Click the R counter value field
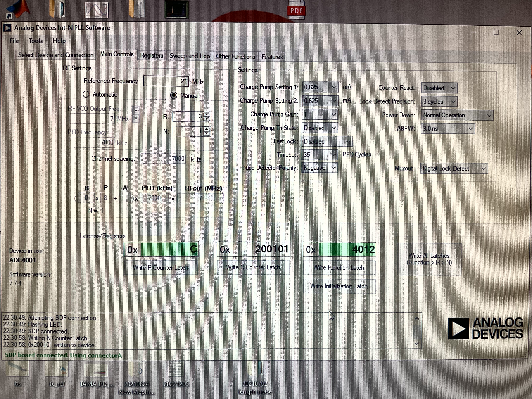 [188, 117]
